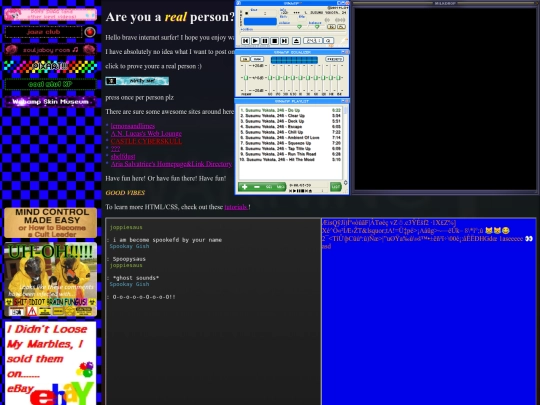The image size is (540, 405).
Task: Click the mini previous button in playlist window
Action: (x=291, y=191)
